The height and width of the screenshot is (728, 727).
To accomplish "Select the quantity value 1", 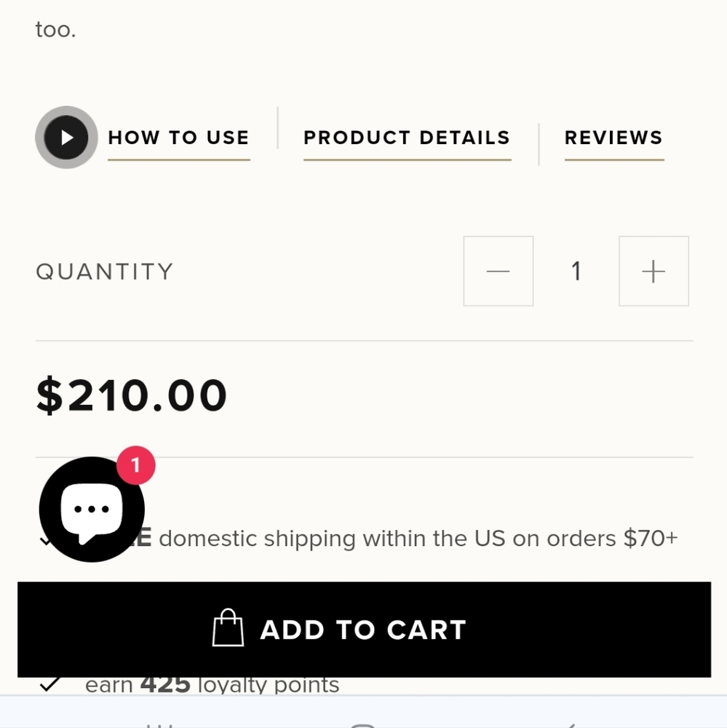I will [x=576, y=271].
